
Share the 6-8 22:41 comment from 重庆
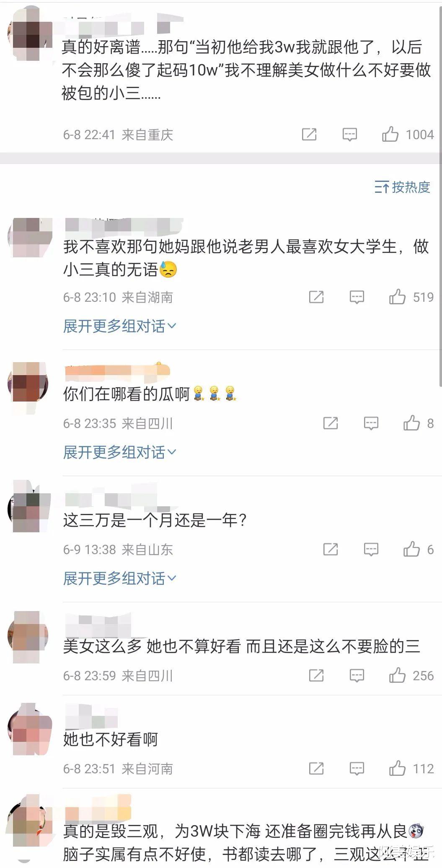(309, 135)
